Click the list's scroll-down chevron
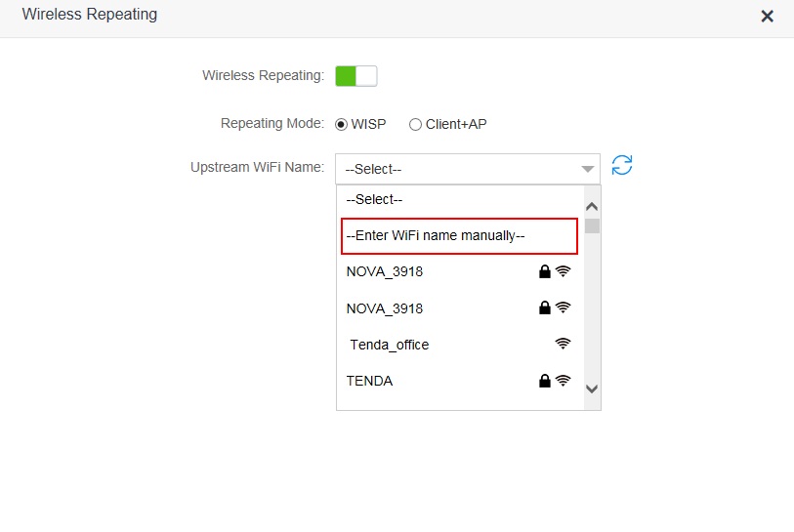This screenshot has height=532, width=794. pos(592,389)
